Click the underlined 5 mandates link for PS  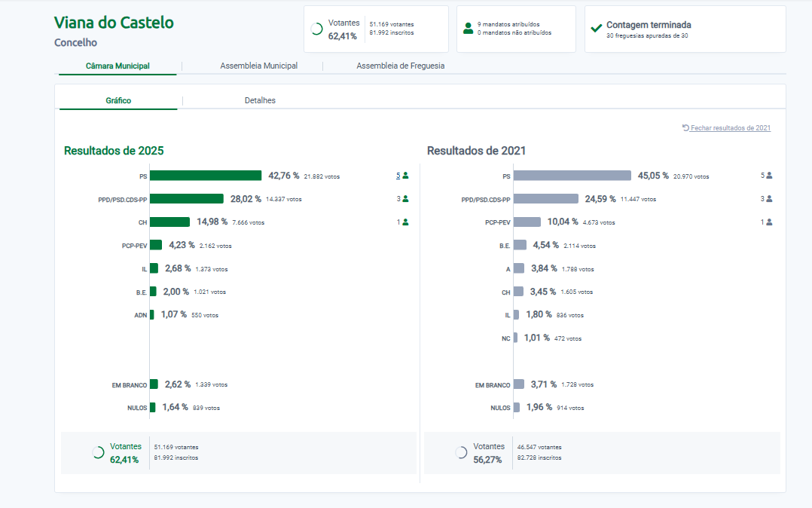click(x=398, y=176)
